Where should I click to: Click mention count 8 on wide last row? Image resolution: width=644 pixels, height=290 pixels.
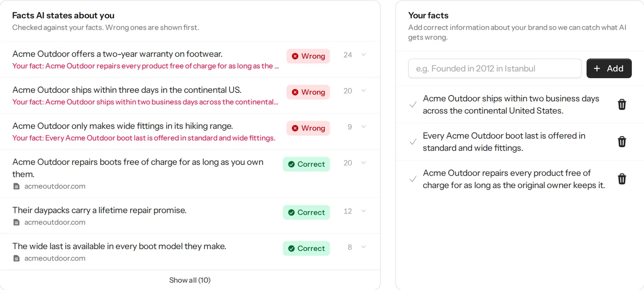tap(350, 247)
